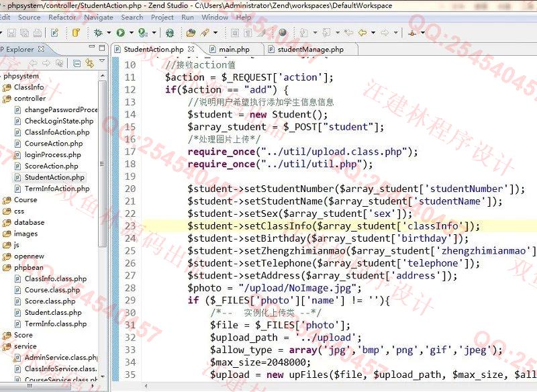Open the External Tools dropdown arrow
The image size is (537, 392).
pos(154,33)
